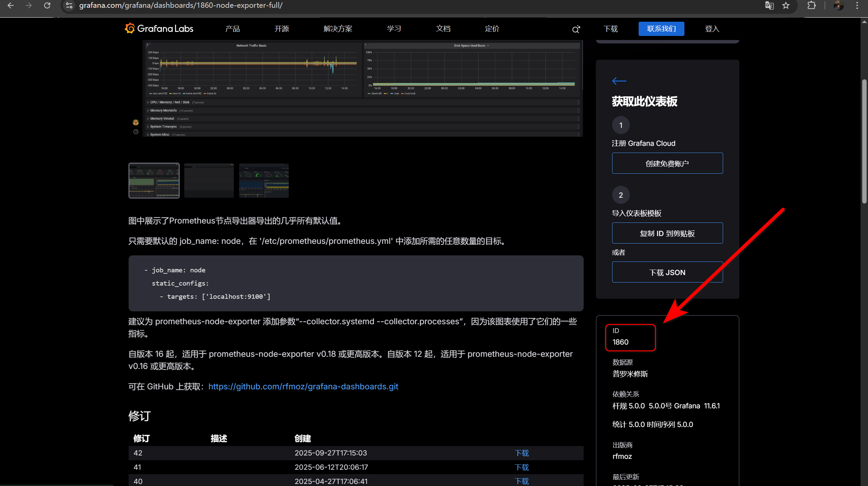Click 创建免费账户 button
Viewport: 868px width, 486px height.
[x=667, y=163]
